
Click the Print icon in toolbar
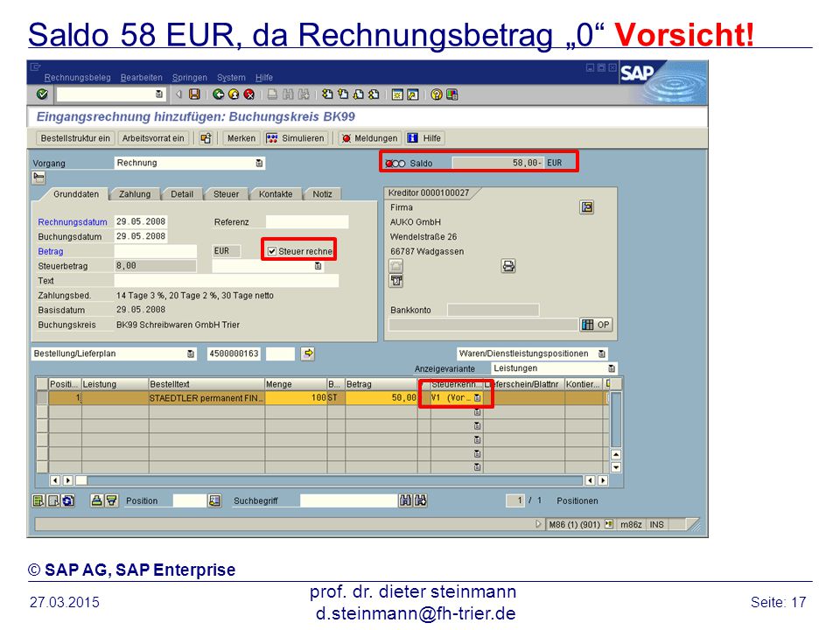tap(273, 94)
